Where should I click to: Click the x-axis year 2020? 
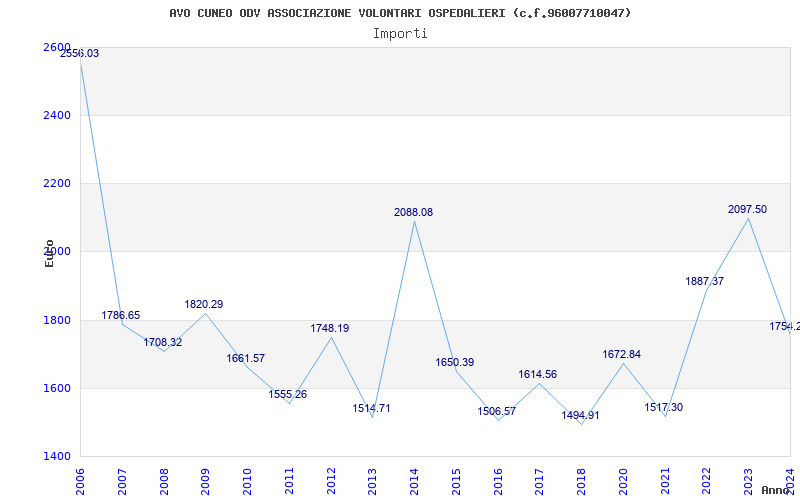tap(623, 482)
